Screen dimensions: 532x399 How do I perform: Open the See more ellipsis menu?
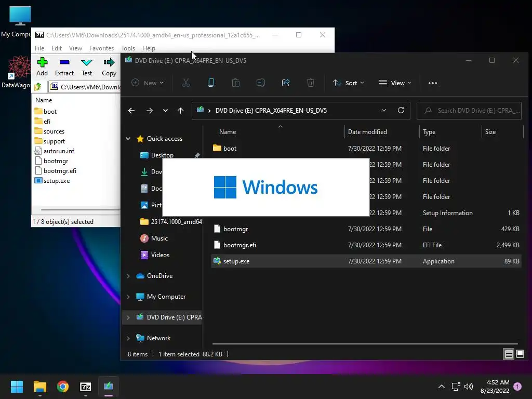[433, 83]
